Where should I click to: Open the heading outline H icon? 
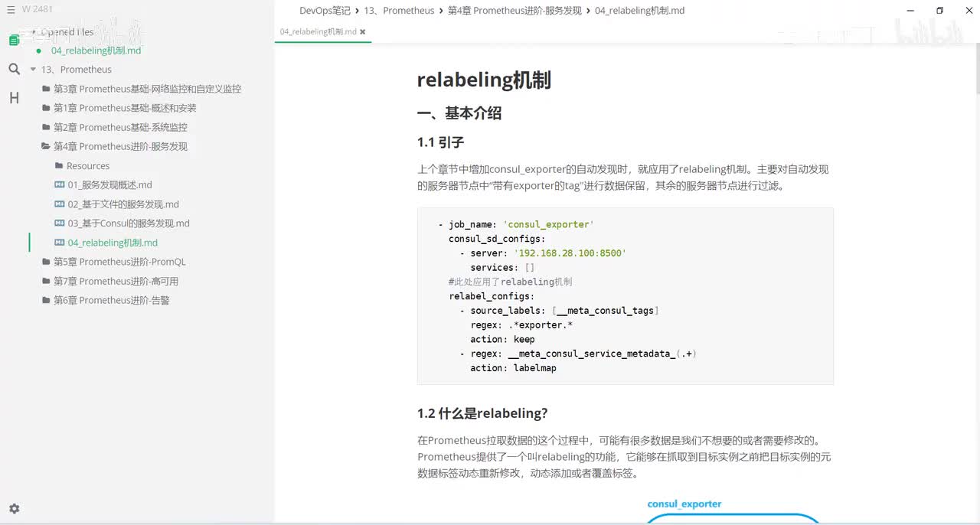tap(14, 98)
